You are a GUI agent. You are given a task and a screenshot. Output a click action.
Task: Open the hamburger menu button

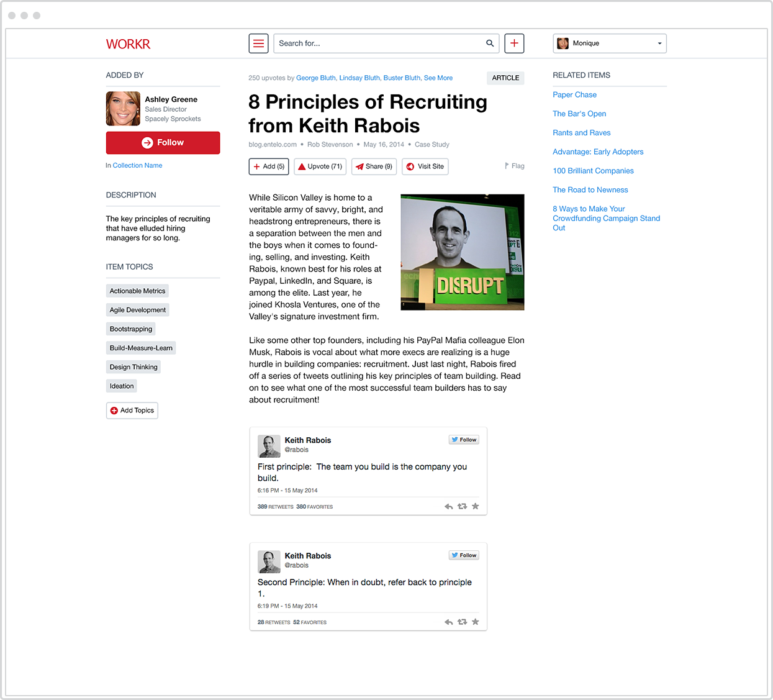tap(259, 43)
